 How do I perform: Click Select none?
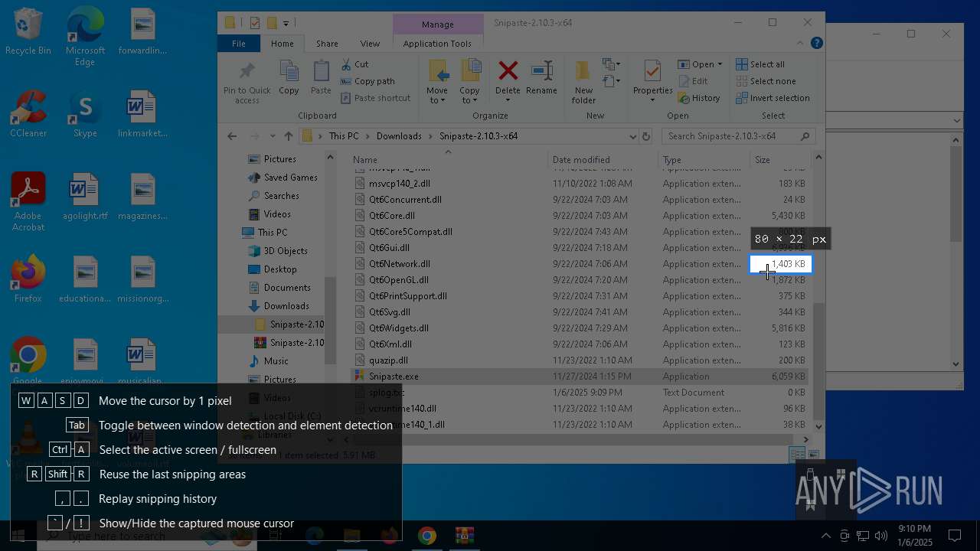(766, 81)
